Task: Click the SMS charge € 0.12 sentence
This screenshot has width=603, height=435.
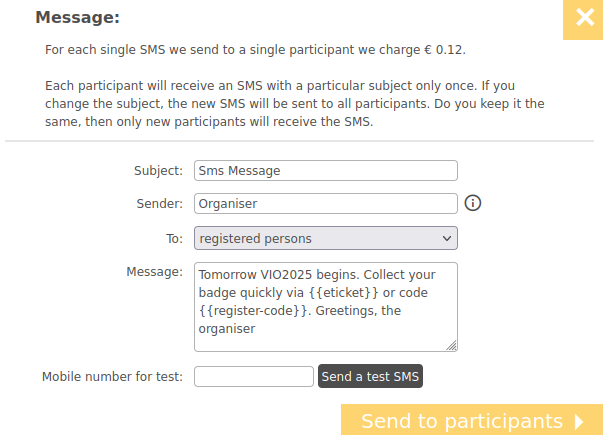Action: pyautogui.click(x=255, y=50)
